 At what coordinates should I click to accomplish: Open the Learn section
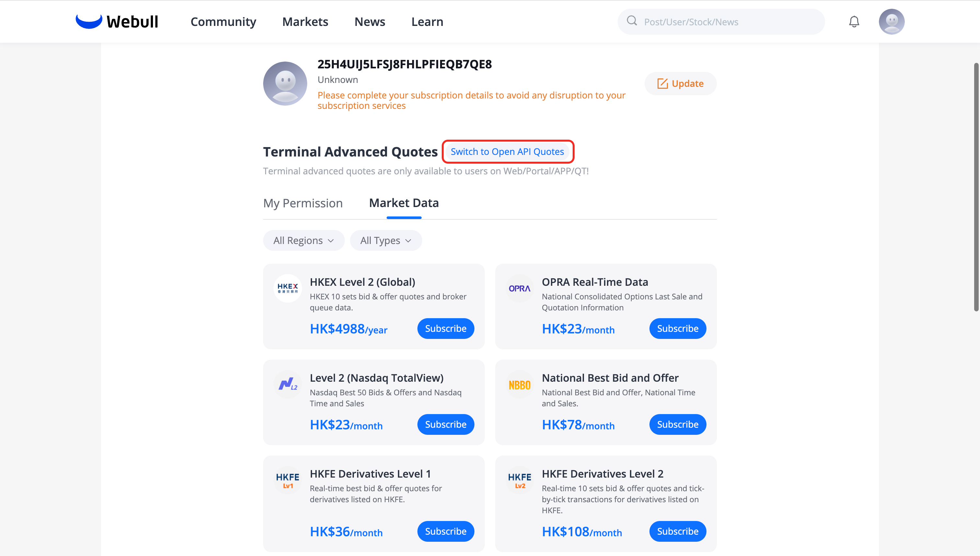427,22
